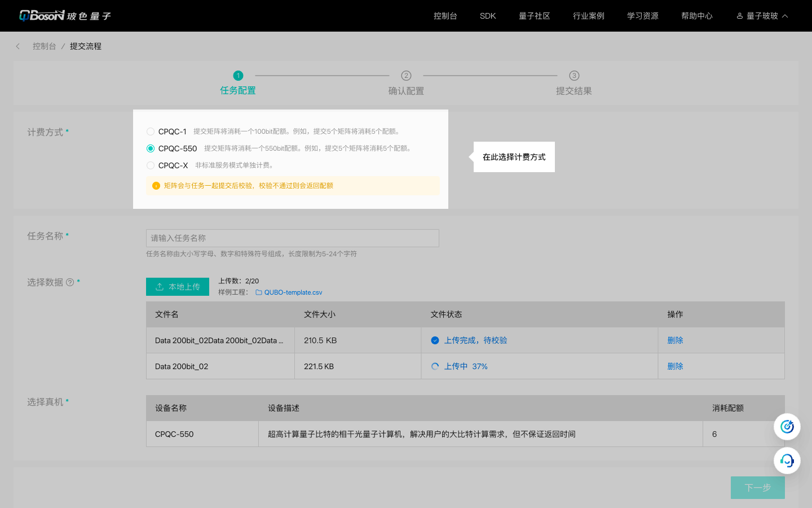Select step 1 任务配置 circle
Screen dimensions: 812x508
238,76
